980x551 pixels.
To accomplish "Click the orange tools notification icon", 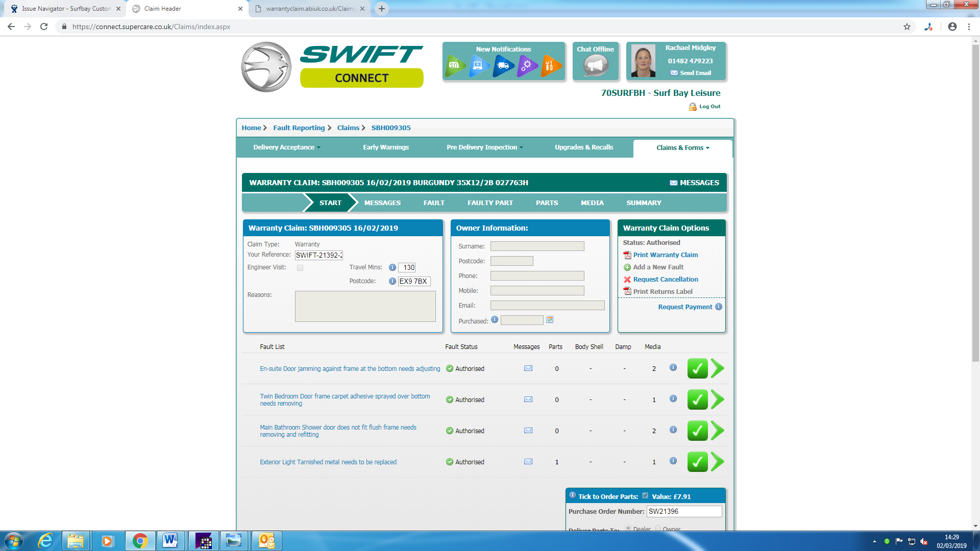I will point(550,66).
